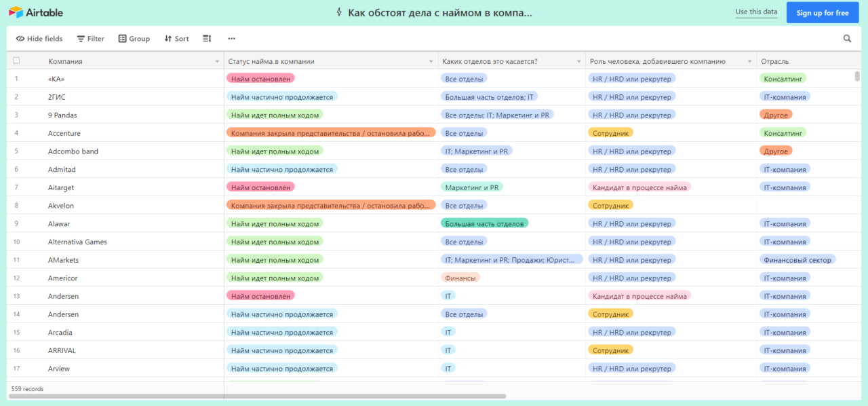Open the Filter toolbar option
The width and height of the screenshot is (868, 406).
coord(90,39)
